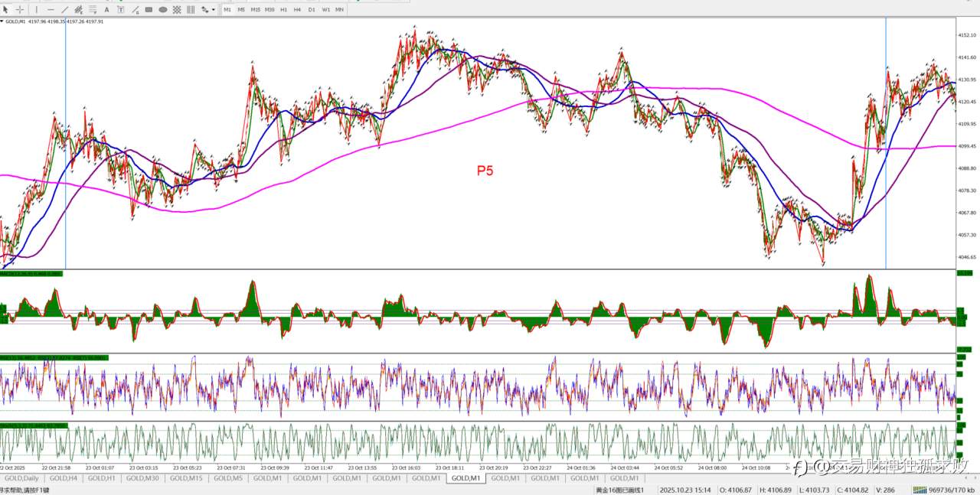980x495 pixels.
Task: Switch chart to MN timeframe
Action: [x=339, y=10]
